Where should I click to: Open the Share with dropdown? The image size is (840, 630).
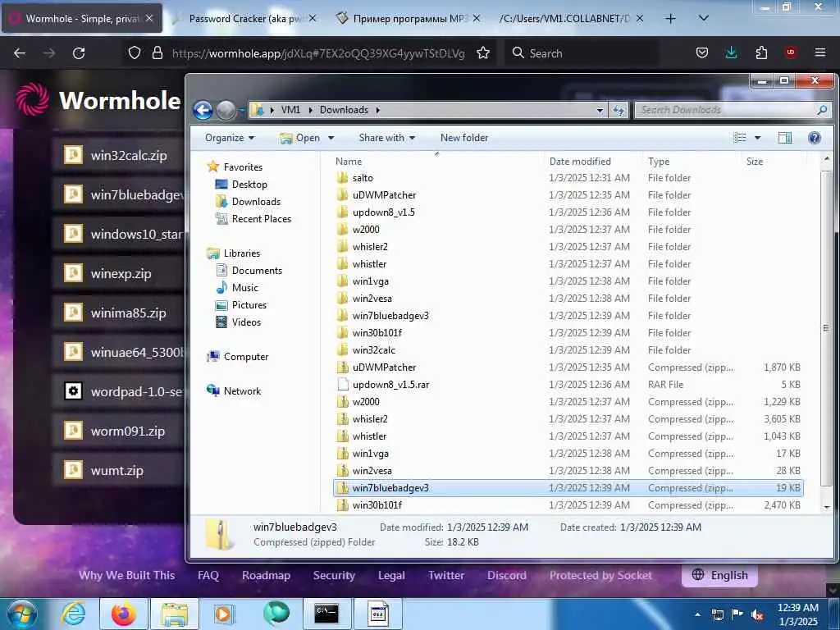[387, 138]
